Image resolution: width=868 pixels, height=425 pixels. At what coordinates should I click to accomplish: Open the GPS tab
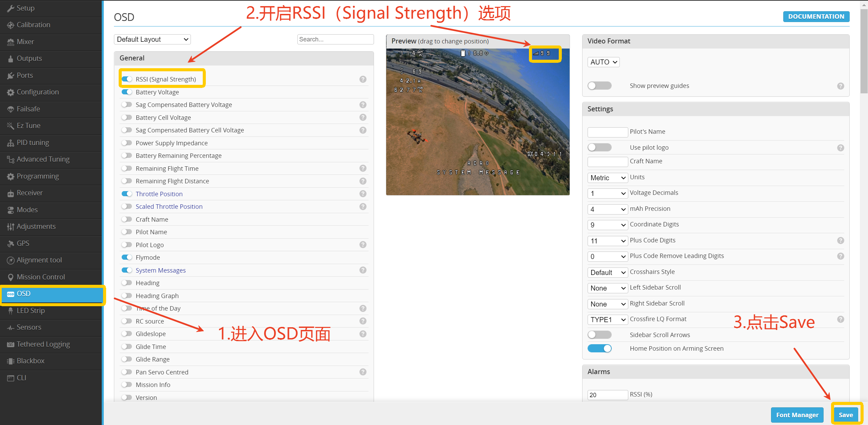[x=51, y=243]
